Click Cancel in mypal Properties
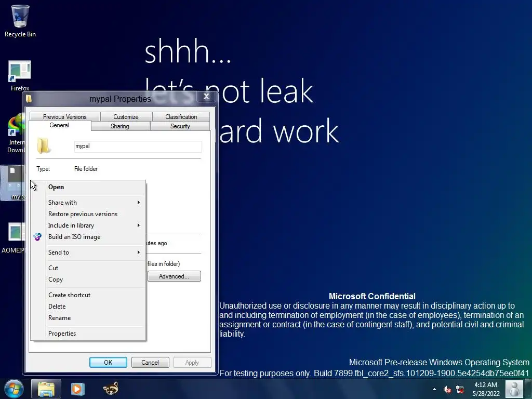 click(150, 362)
